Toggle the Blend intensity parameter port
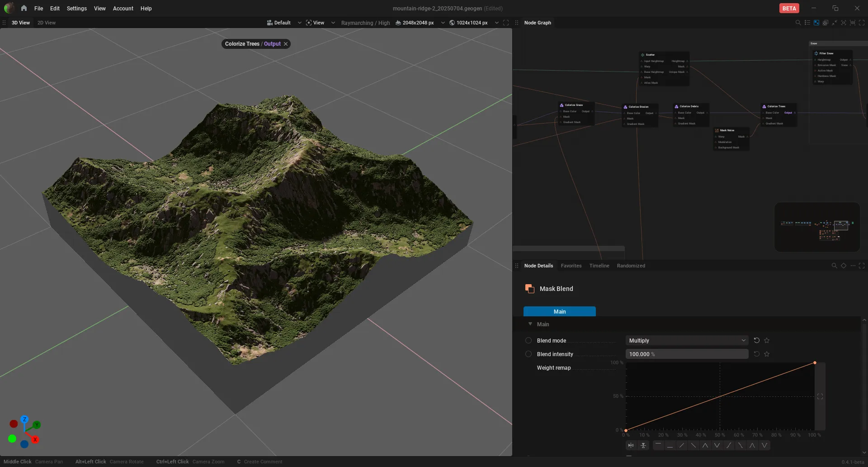 528,354
